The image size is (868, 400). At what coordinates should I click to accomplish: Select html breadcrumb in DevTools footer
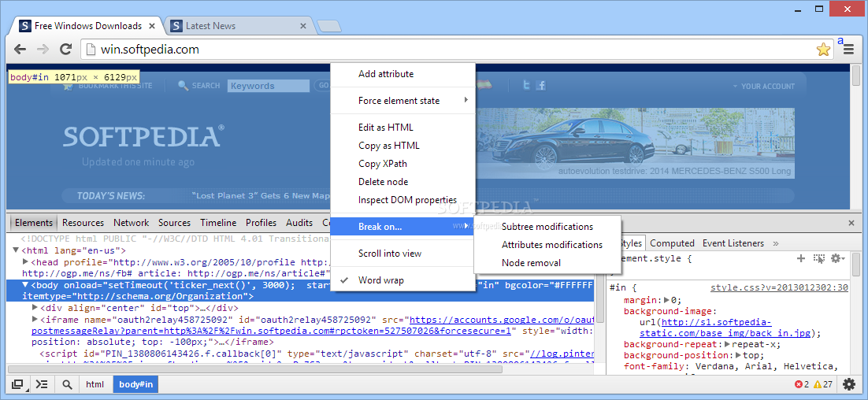(x=95, y=384)
